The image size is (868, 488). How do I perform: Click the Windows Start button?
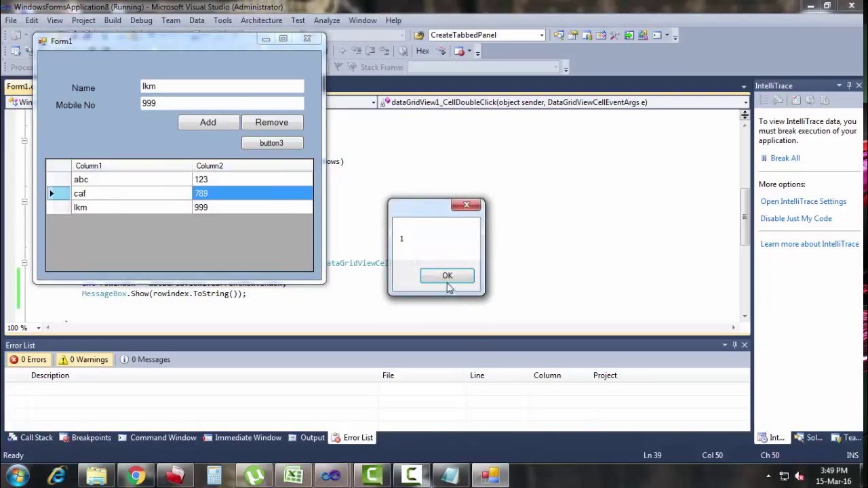(17, 475)
